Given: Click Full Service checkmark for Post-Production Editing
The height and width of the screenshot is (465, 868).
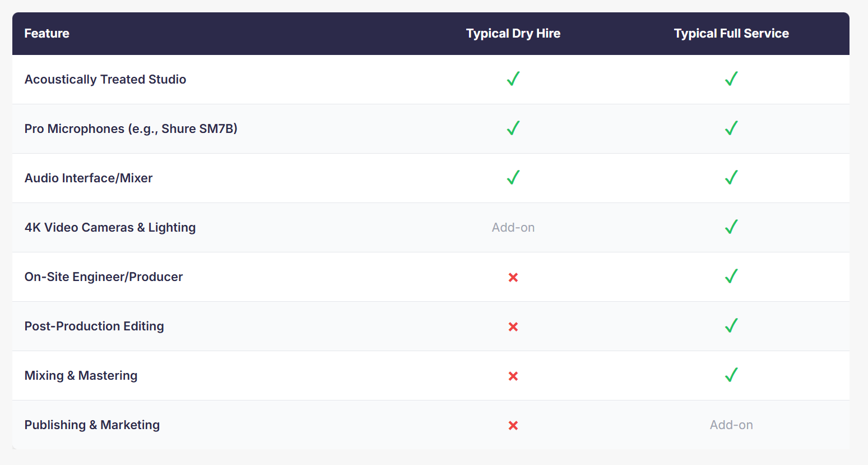Looking at the screenshot, I should tap(731, 326).
